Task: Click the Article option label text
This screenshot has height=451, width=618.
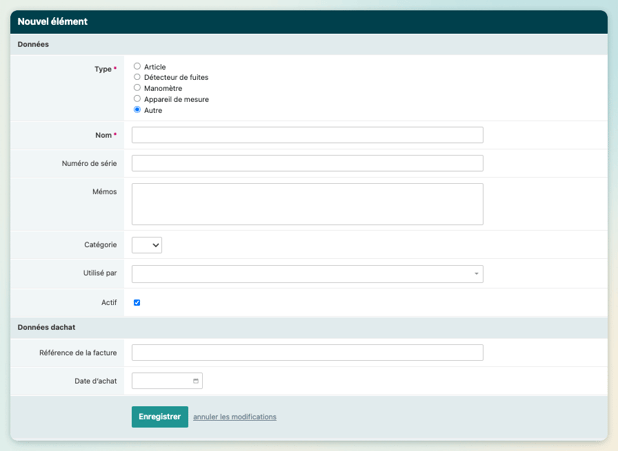Action: tap(155, 67)
